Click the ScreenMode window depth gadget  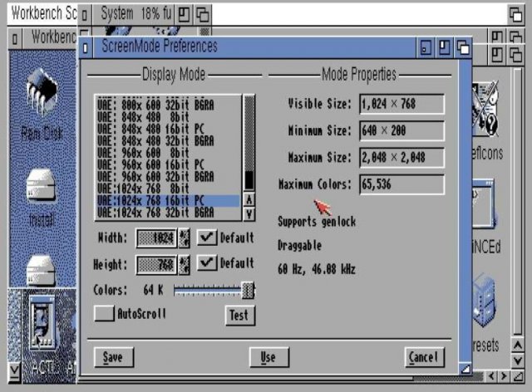(463, 47)
